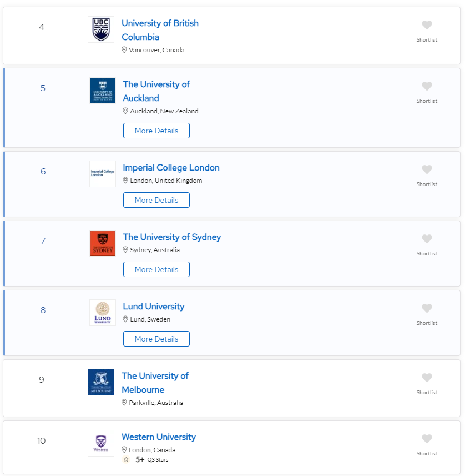Click the UBC crest logo
This screenshot has height=476, width=465.
(x=101, y=29)
